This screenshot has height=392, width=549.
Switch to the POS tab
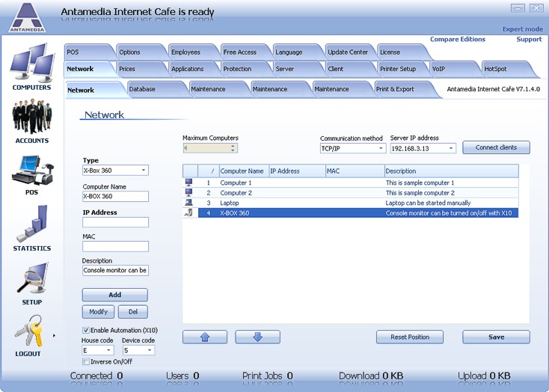[x=88, y=52]
